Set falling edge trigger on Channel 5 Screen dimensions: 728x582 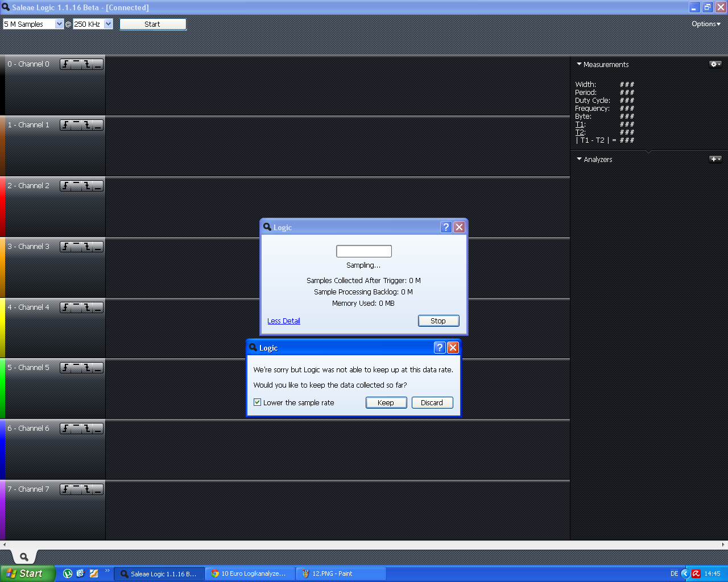click(87, 368)
